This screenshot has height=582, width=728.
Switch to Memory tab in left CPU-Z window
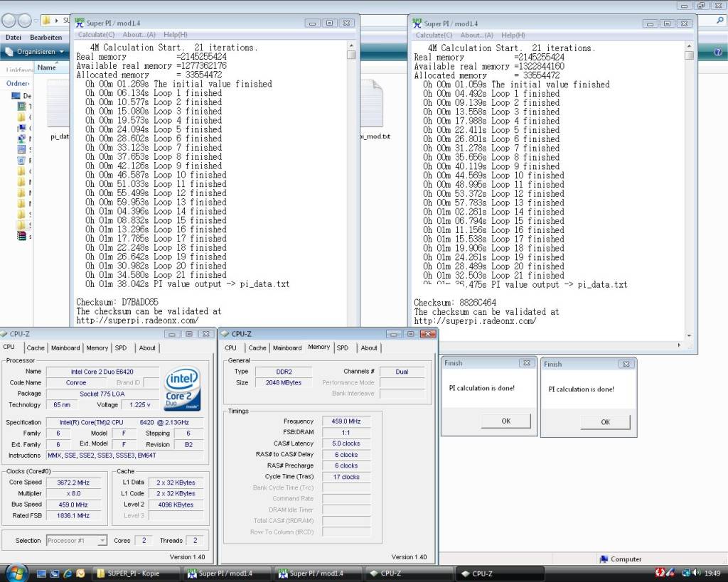coord(97,347)
